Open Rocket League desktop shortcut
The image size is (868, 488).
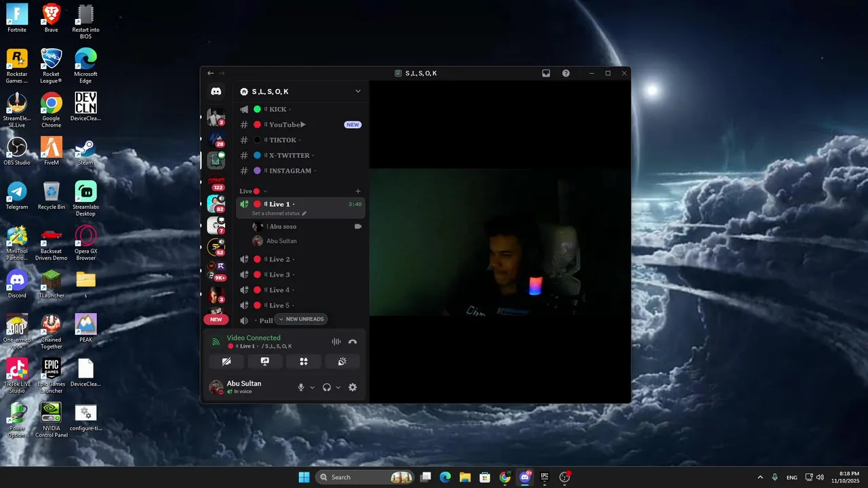pyautogui.click(x=52, y=66)
